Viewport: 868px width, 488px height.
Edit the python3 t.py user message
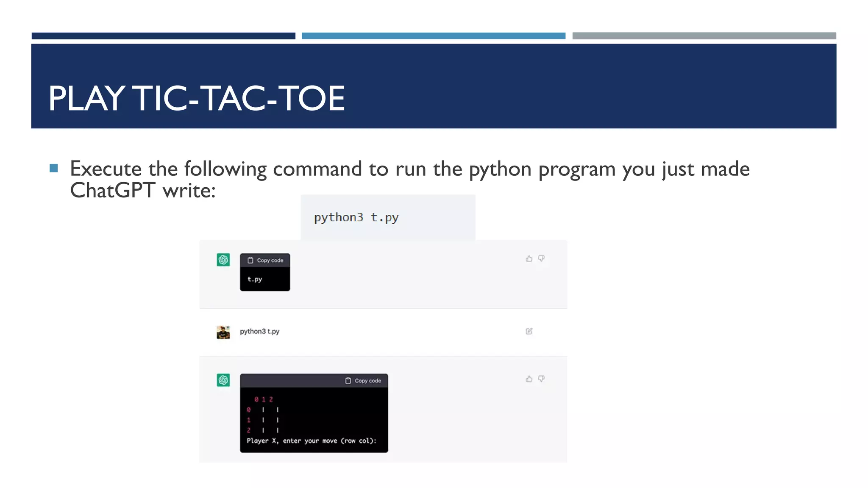(x=529, y=331)
